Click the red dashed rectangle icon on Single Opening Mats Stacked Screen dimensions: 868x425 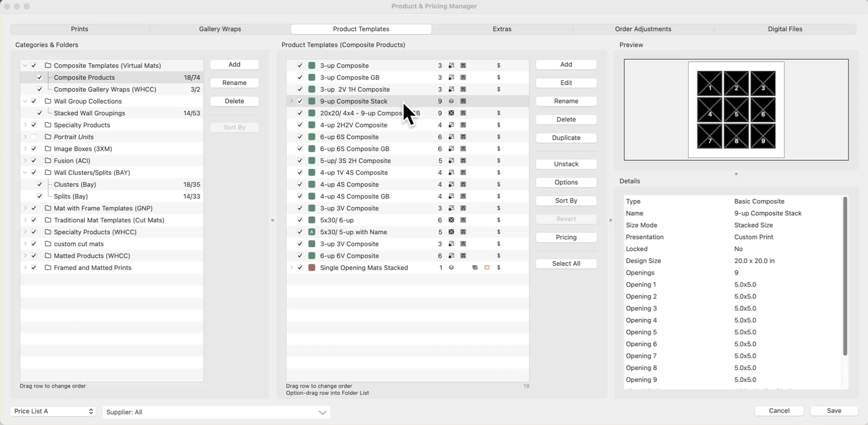tap(486, 267)
